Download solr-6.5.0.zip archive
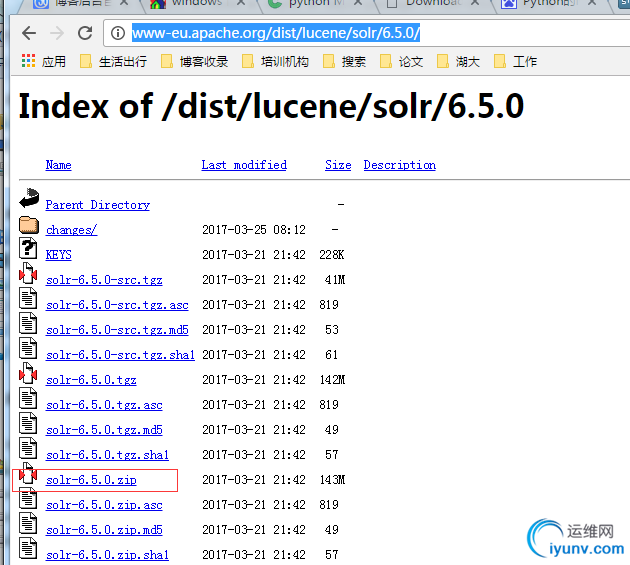The image size is (630, 565). [x=91, y=480]
